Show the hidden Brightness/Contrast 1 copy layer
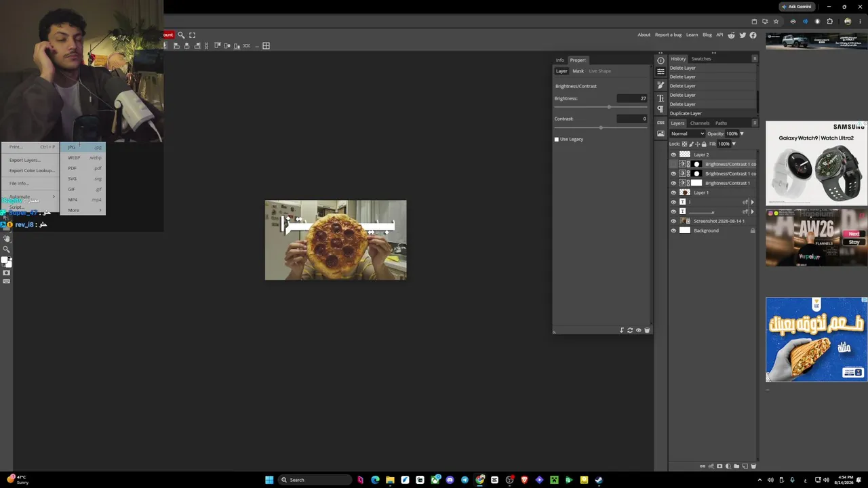The width and height of the screenshot is (868, 488). point(673,164)
